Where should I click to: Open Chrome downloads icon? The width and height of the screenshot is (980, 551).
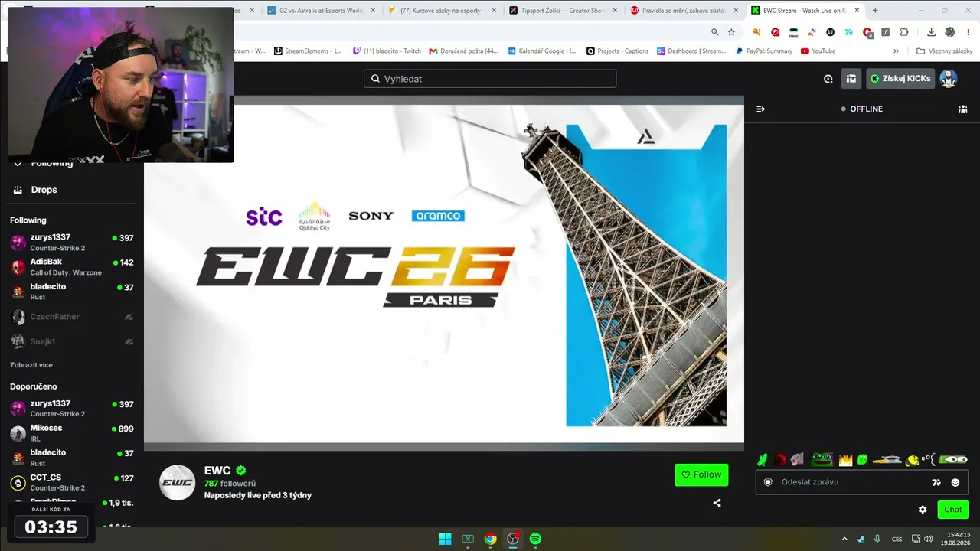click(x=931, y=32)
